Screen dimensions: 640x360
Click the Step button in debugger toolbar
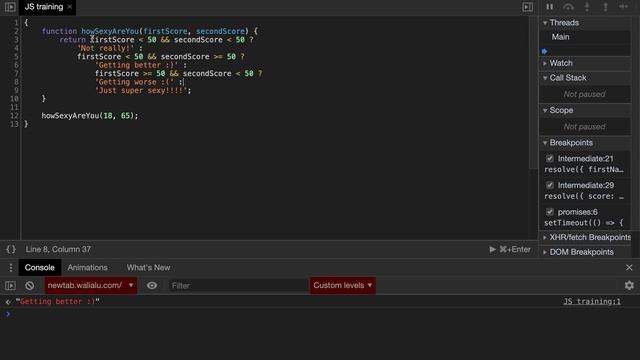[624, 7]
